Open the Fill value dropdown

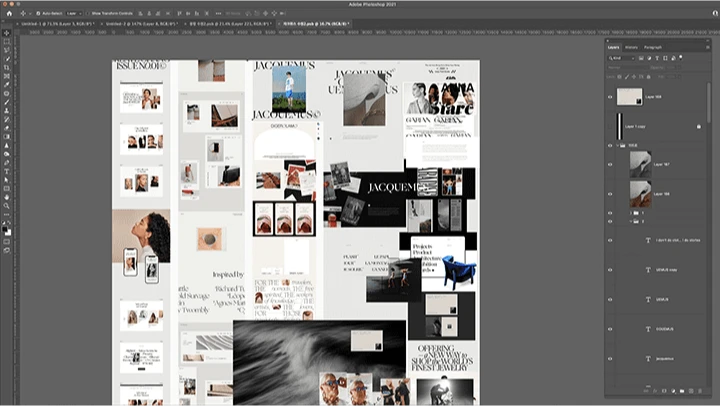[x=679, y=77]
